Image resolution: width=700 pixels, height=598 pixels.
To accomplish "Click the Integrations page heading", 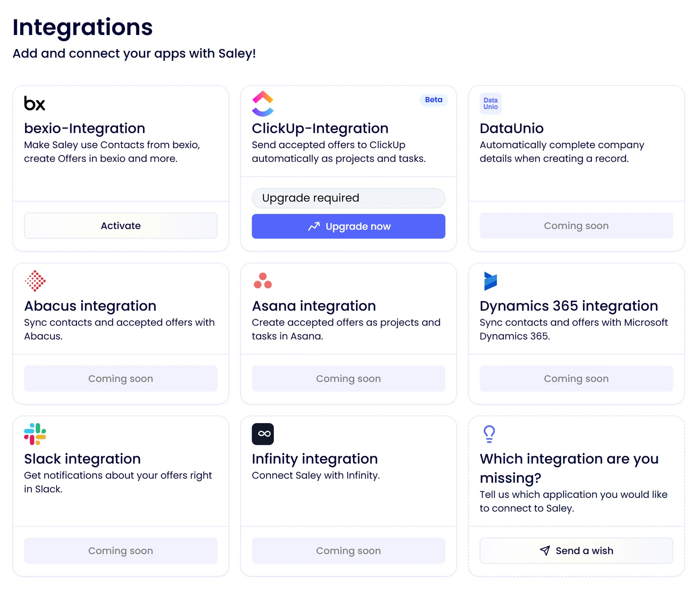I will coord(83,27).
